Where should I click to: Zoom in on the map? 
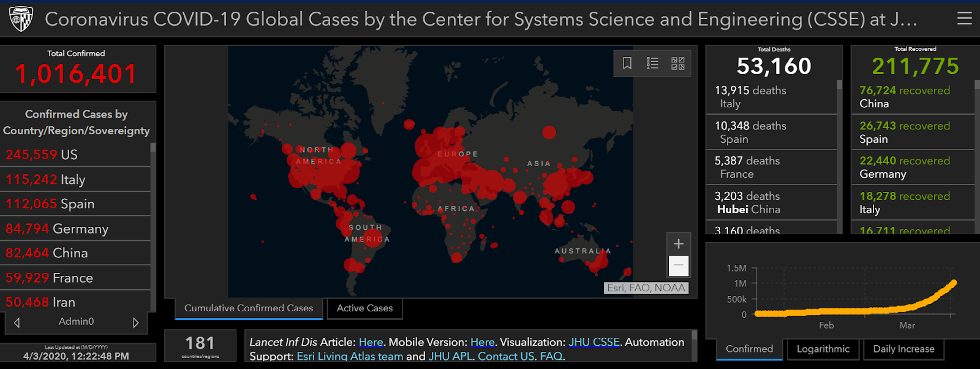click(679, 244)
